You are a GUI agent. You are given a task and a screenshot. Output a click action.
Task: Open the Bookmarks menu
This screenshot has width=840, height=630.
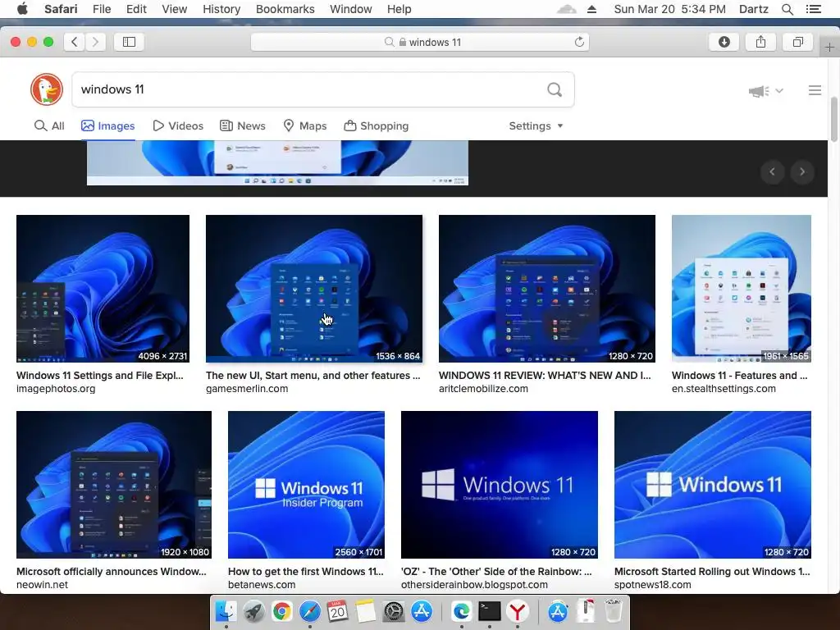tap(285, 9)
